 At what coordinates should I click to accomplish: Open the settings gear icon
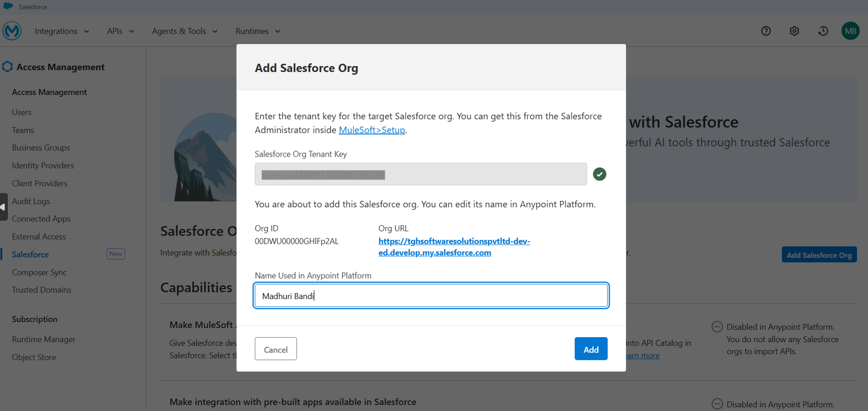pos(794,31)
